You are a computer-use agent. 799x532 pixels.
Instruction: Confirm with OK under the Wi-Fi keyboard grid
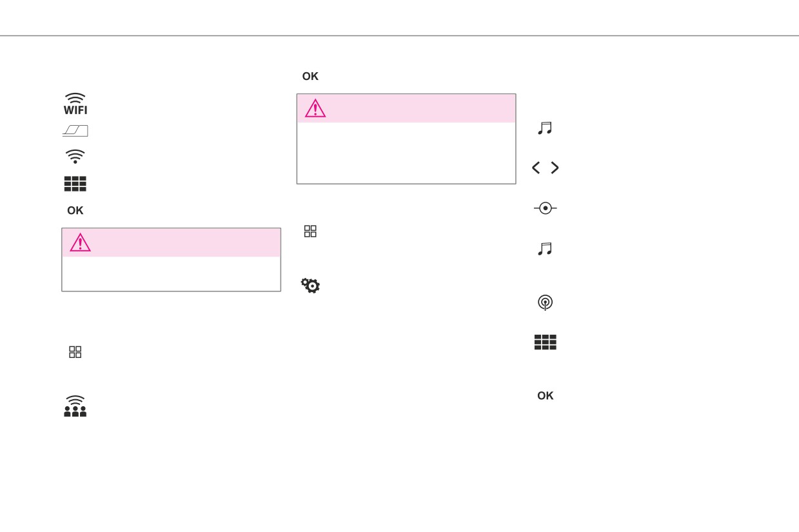pyautogui.click(x=75, y=211)
